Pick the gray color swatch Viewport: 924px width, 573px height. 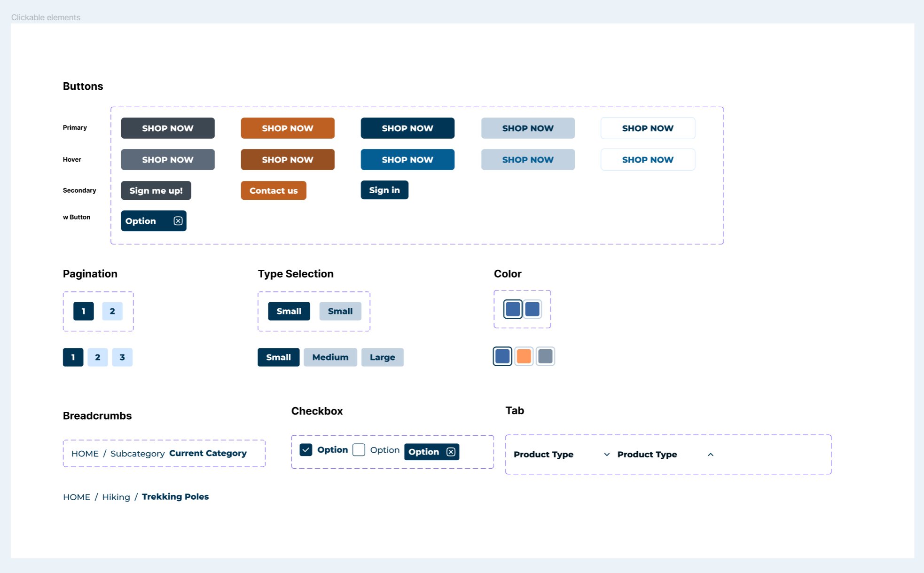[546, 356]
